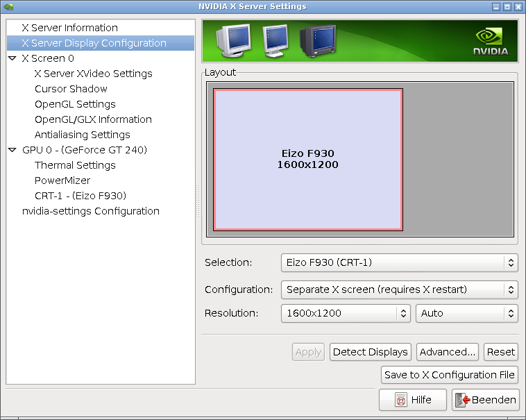Open X Server XVideo Settings
This screenshot has width=526, height=420.
click(93, 74)
